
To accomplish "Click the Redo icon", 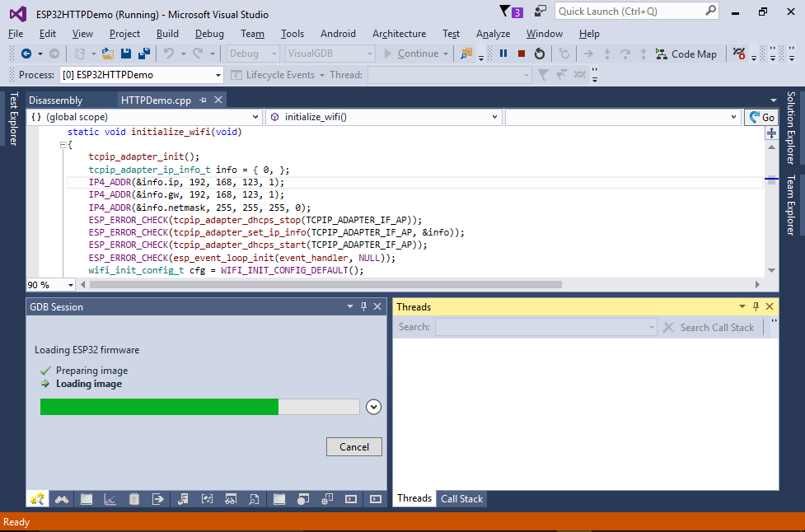I will pyautogui.click(x=198, y=54).
